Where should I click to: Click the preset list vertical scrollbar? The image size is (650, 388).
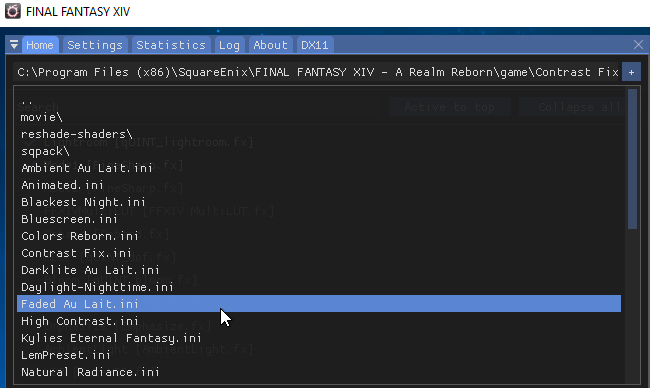click(x=632, y=159)
